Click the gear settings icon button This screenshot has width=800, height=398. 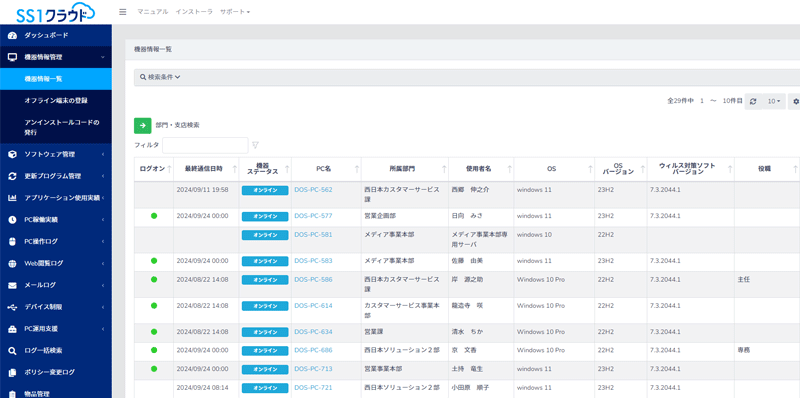(x=795, y=102)
